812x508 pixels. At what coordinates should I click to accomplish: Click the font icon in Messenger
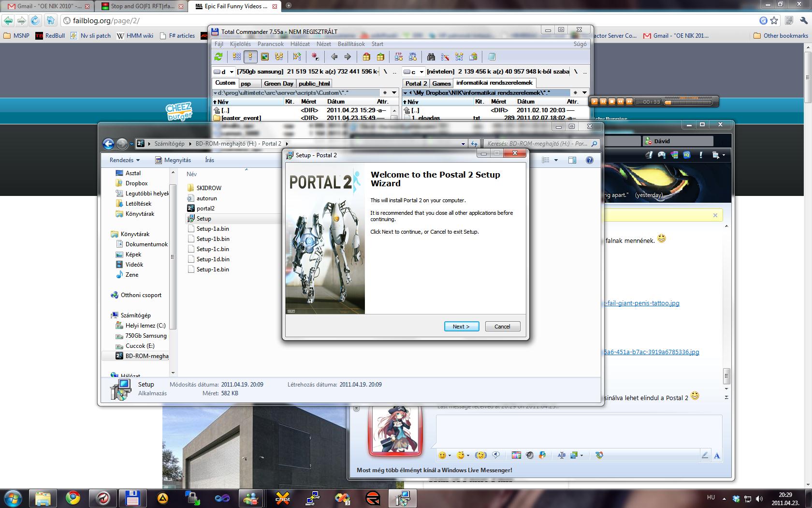click(x=717, y=455)
